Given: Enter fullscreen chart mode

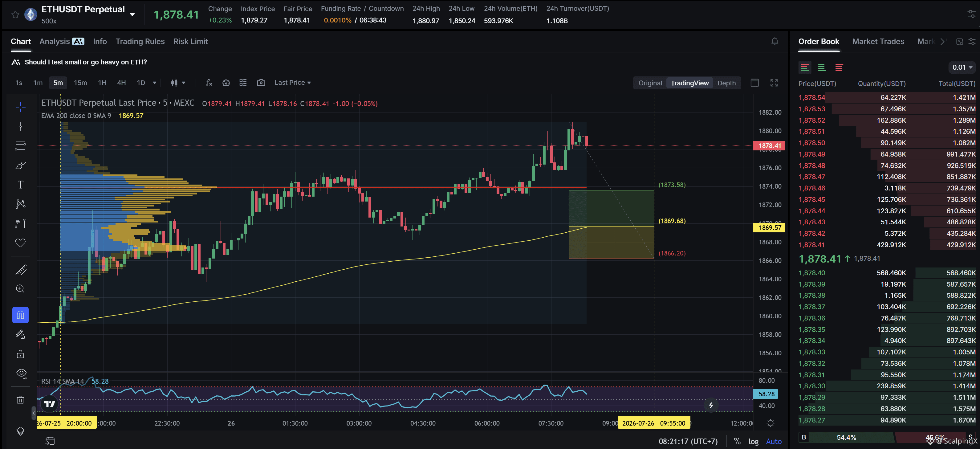Looking at the screenshot, I should 774,83.
